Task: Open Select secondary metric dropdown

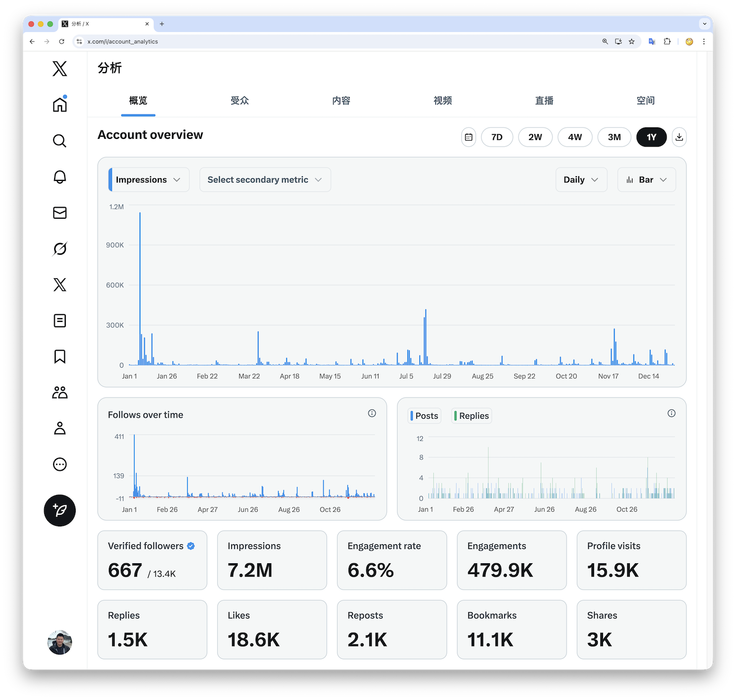Action: click(x=265, y=180)
